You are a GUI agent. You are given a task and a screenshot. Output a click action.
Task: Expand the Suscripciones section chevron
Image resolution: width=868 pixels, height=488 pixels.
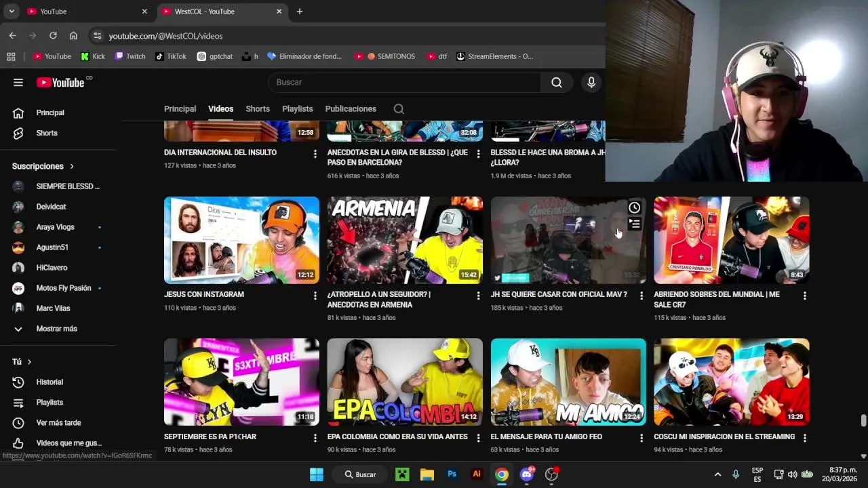coord(72,167)
